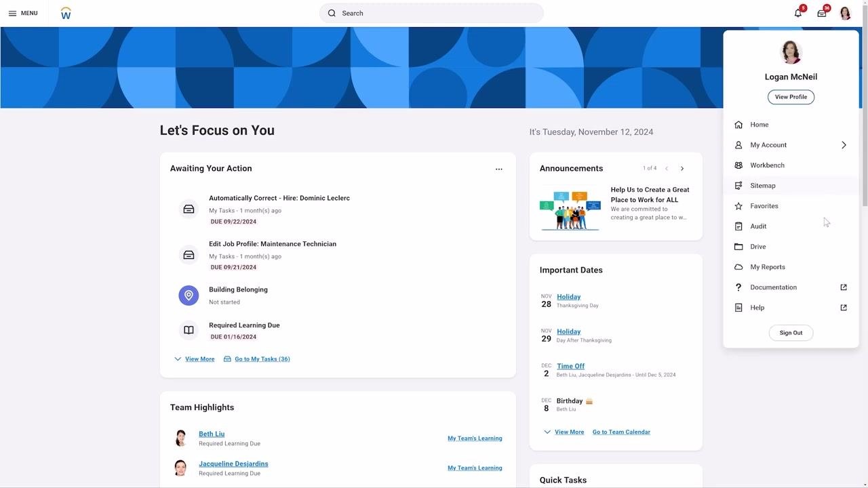
Task: Open Go to Team Calendar link
Action: point(621,432)
